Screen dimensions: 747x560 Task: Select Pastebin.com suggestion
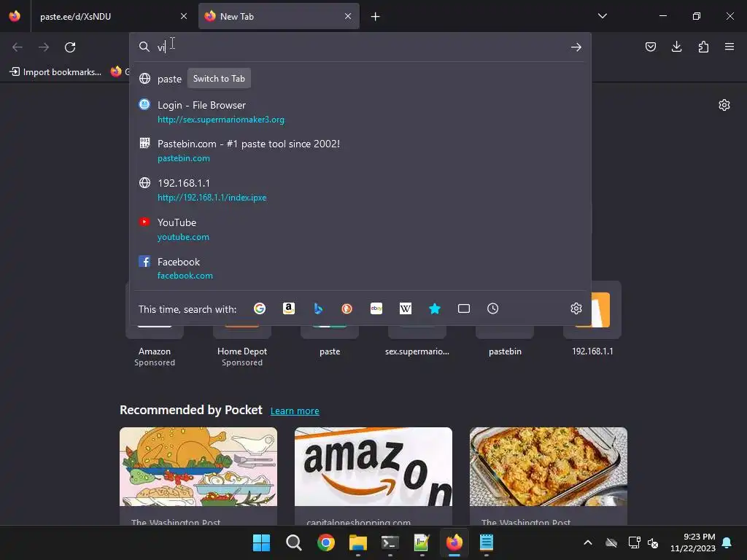[x=360, y=150]
